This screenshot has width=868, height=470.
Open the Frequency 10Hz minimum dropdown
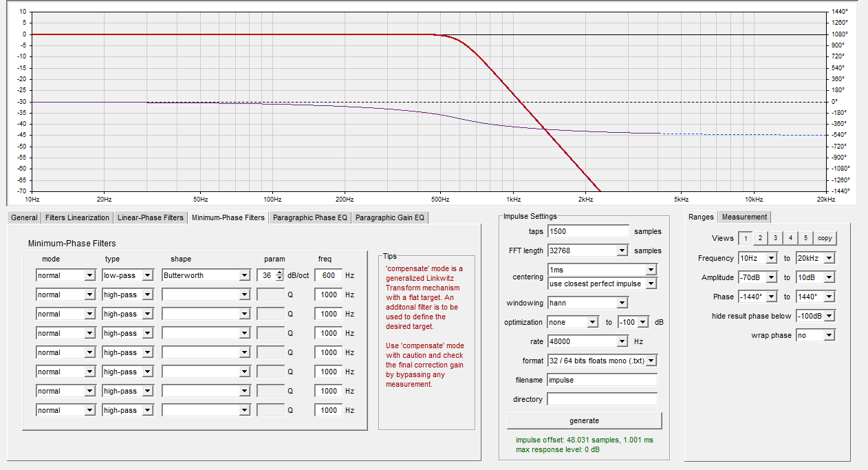pyautogui.click(x=757, y=258)
